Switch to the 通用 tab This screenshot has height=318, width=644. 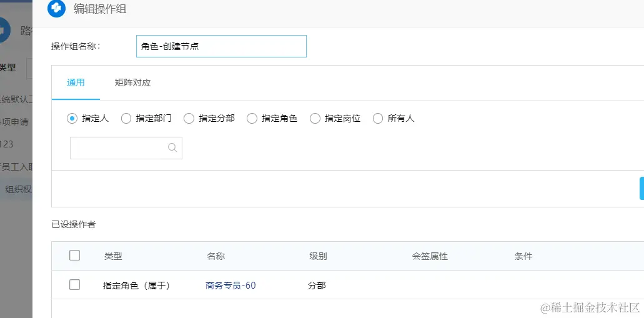point(76,82)
